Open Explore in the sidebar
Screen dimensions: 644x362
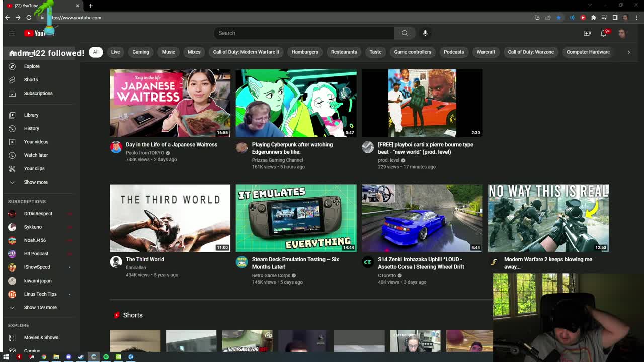(40, 66)
